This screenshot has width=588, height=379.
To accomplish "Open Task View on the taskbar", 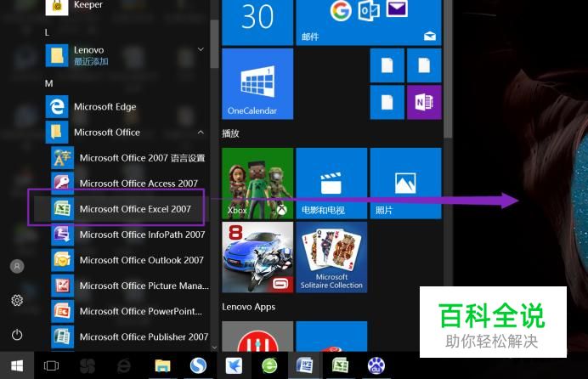I will pos(51,365).
